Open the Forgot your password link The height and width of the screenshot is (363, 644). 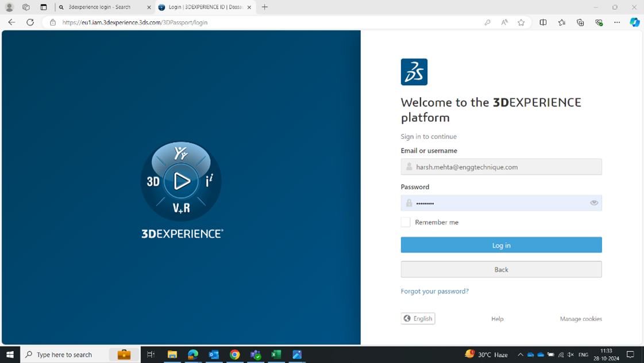point(434,291)
